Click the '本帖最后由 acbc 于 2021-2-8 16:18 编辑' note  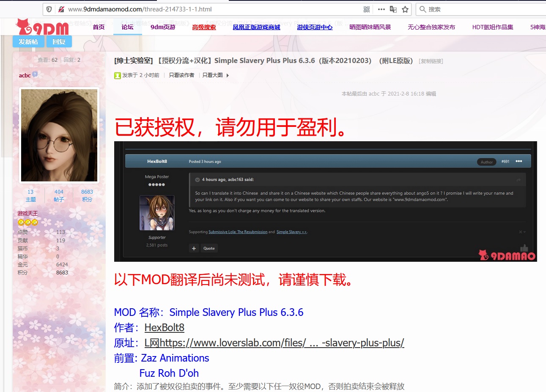[389, 94]
